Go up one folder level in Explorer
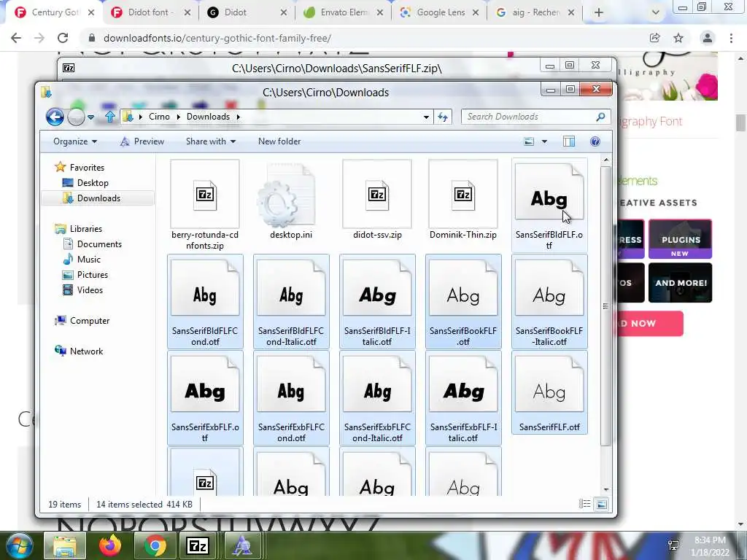This screenshot has width=747, height=560. (109, 117)
